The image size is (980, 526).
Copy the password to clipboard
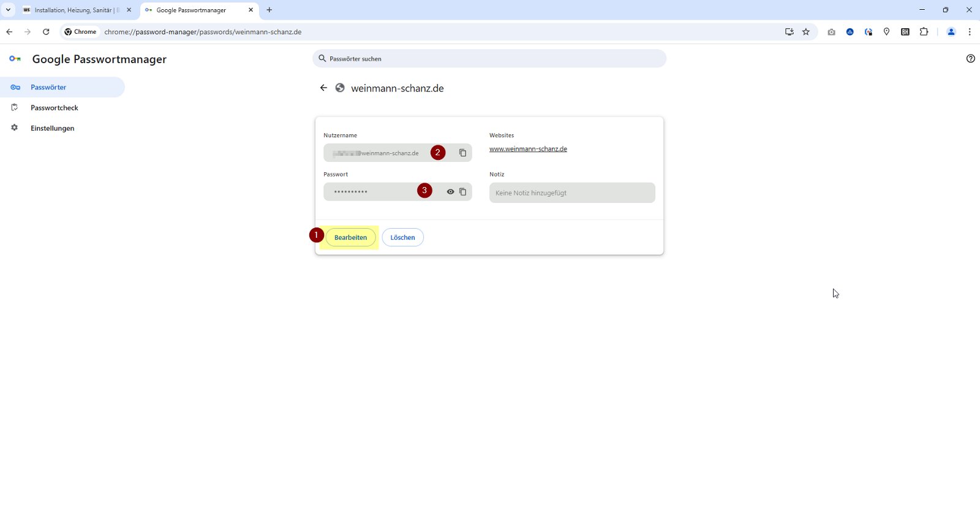463,192
